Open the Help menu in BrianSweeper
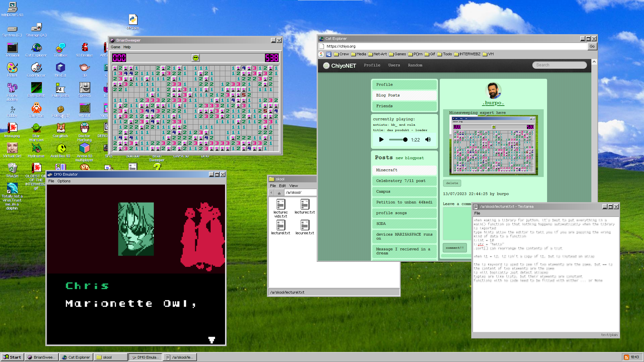 127,47
